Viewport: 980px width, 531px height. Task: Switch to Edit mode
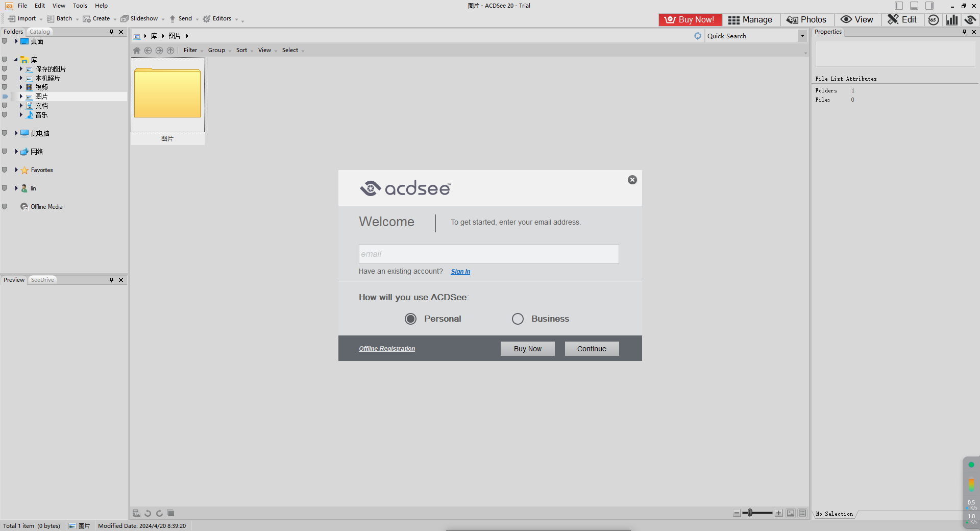(902, 20)
